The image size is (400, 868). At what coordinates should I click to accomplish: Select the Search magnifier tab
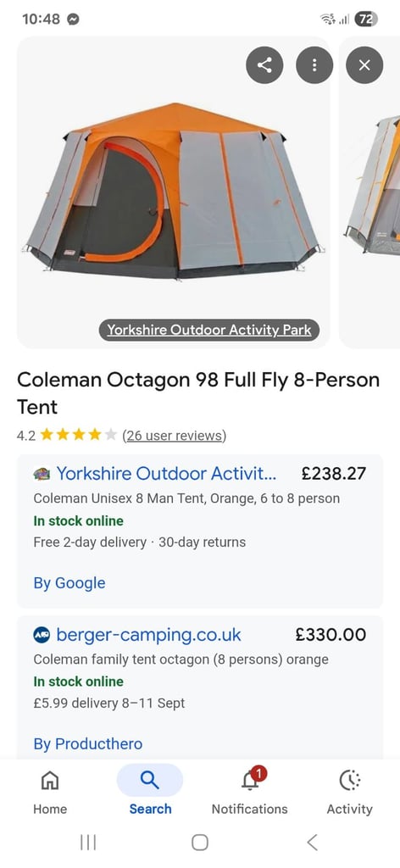click(149, 780)
